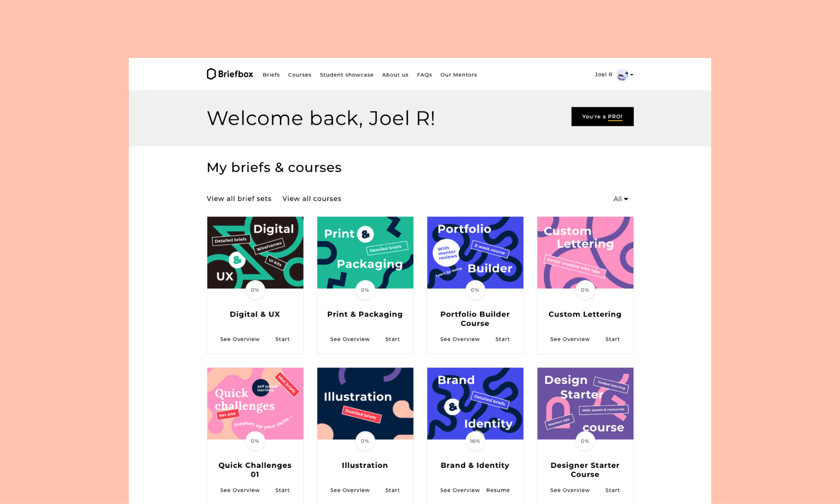Click the Briefbox logo icon
This screenshot has width=840, height=504.
(x=211, y=74)
